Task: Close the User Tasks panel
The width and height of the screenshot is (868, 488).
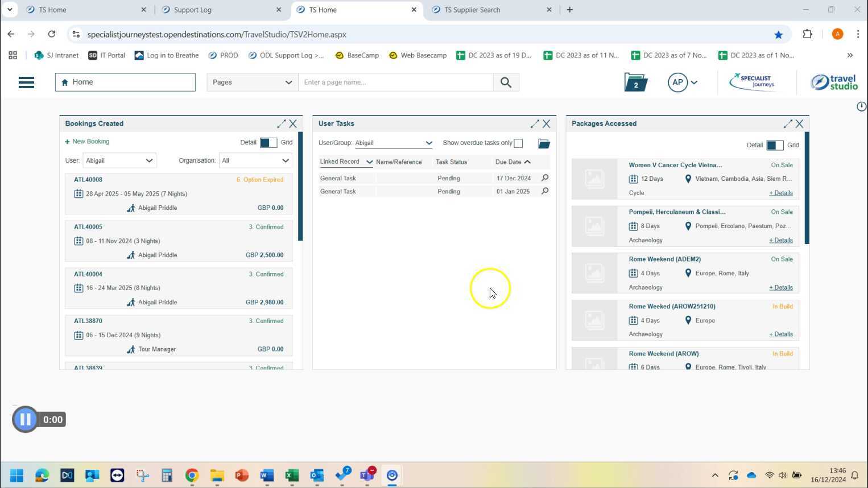Action: (546, 123)
